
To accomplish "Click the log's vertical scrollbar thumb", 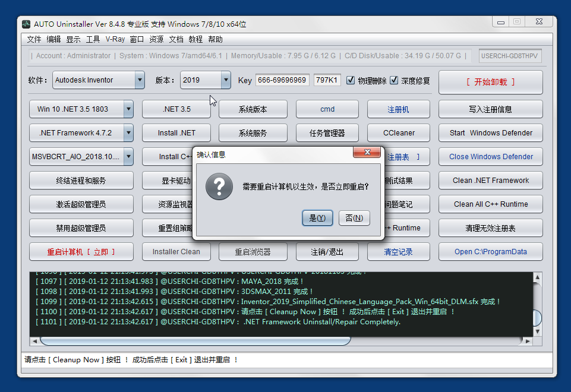I will pos(538,318).
